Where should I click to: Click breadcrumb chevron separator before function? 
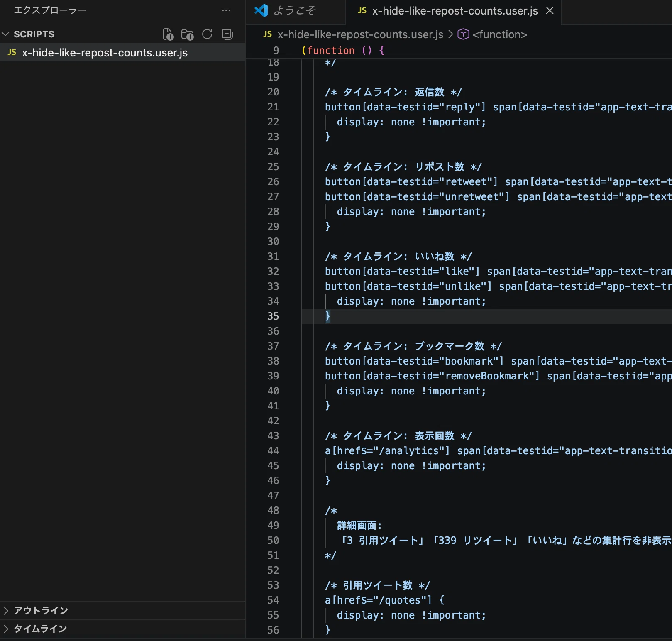pyautogui.click(x=450, y=34)
